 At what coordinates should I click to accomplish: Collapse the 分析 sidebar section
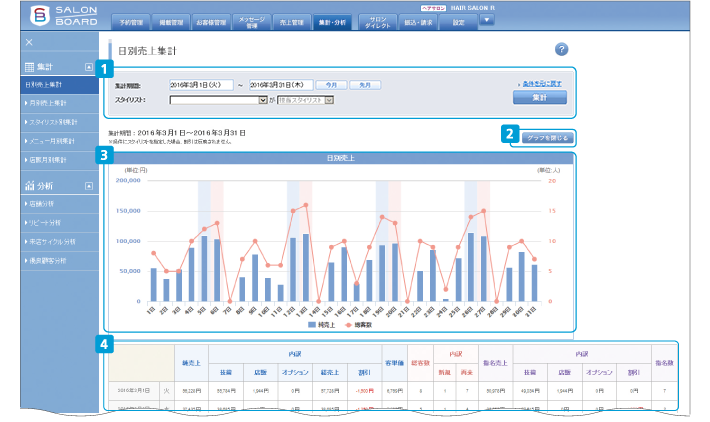click(x=89, y=185)
